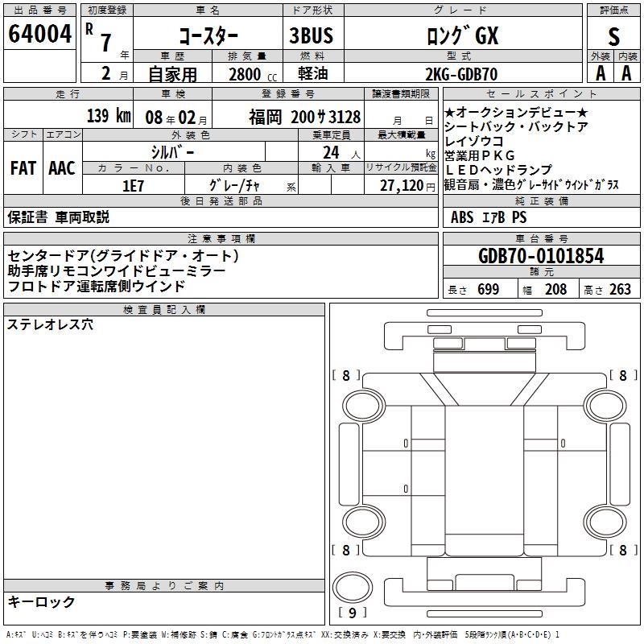Click the センタードア(グライドドア・オート) note
Screen dimensions: 644x644
click(123, 256)
